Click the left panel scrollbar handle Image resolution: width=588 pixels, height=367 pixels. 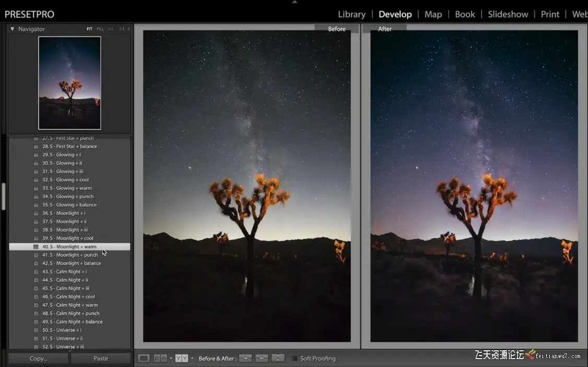click(4, 196)
